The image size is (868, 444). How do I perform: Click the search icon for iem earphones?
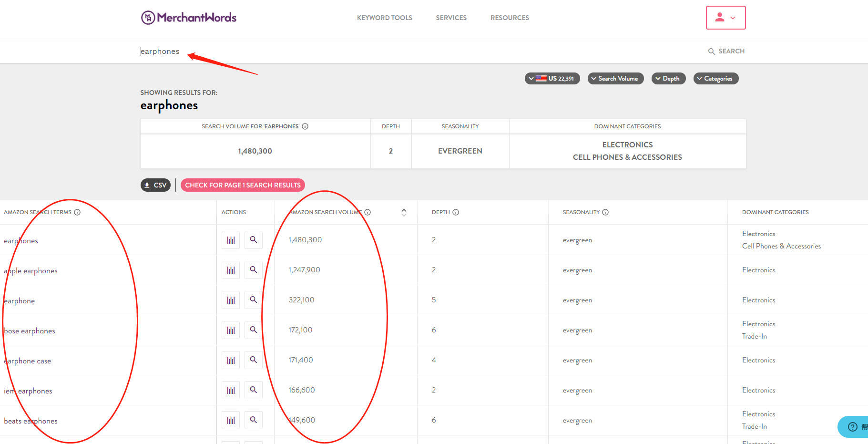254,390
